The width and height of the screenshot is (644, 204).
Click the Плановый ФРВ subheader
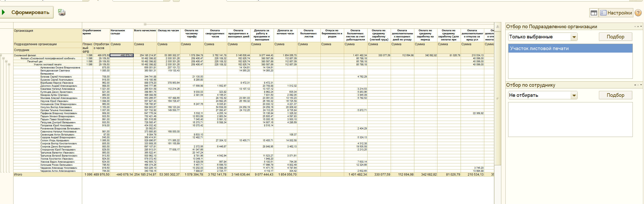pyautogui.click(x=87, y=48)
